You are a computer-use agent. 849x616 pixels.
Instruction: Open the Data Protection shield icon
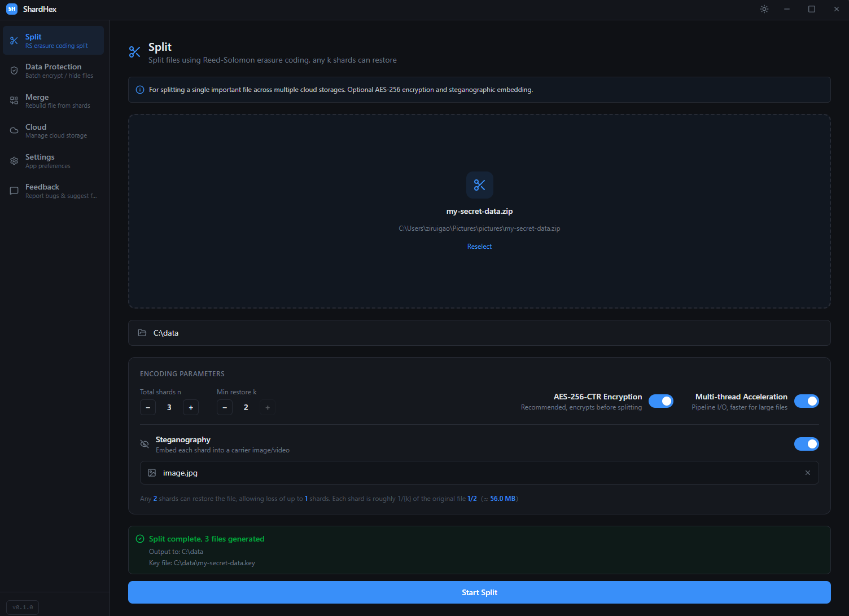pyautogui.click(x=14, y=70)
